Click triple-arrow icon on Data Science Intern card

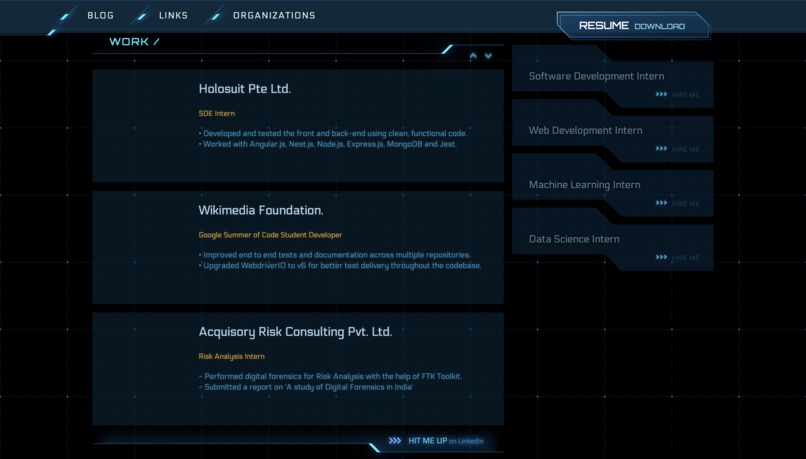(x=662, y=257)
